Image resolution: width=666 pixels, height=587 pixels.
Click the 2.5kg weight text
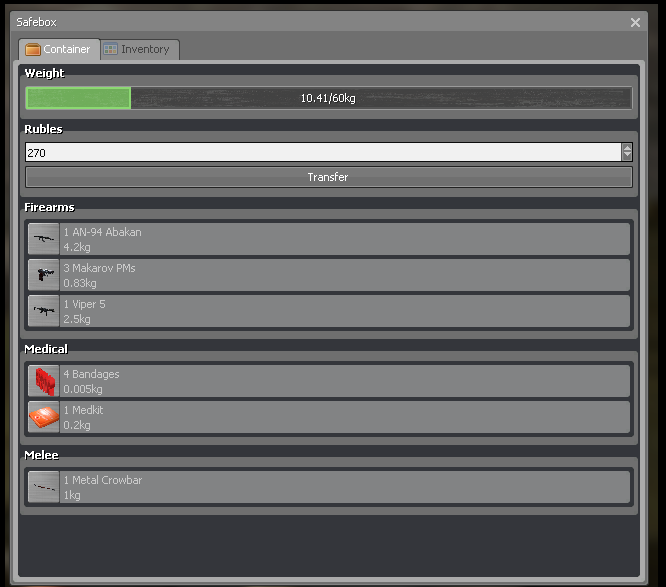(x=77, y=319)
